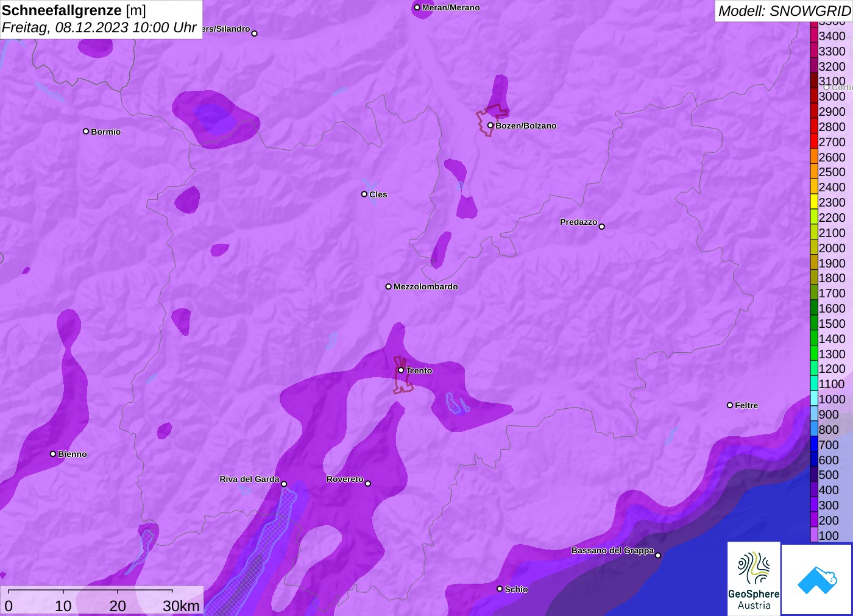853x616 pixels.
Task: Click the Schio town label
Action: (x=516, y=589)
